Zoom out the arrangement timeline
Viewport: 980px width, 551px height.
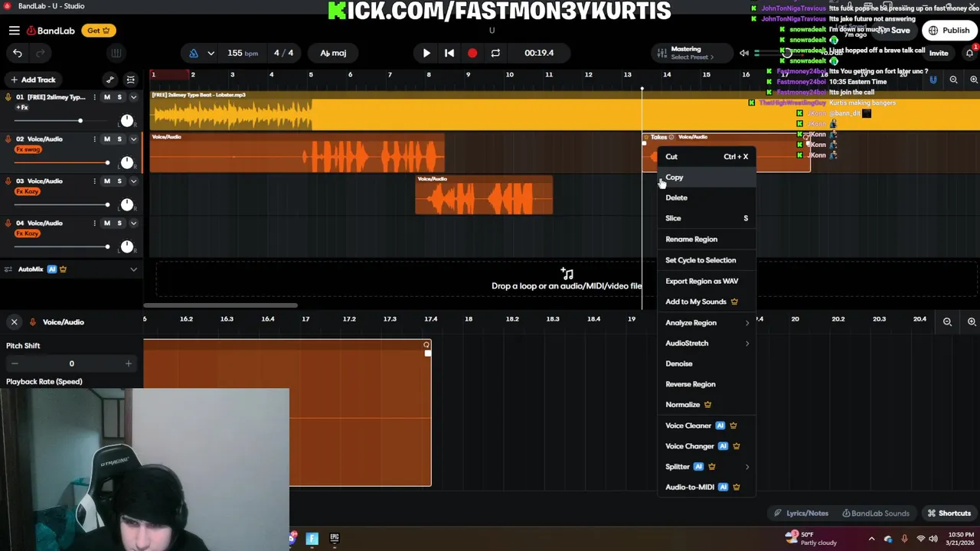coord(953,80)
